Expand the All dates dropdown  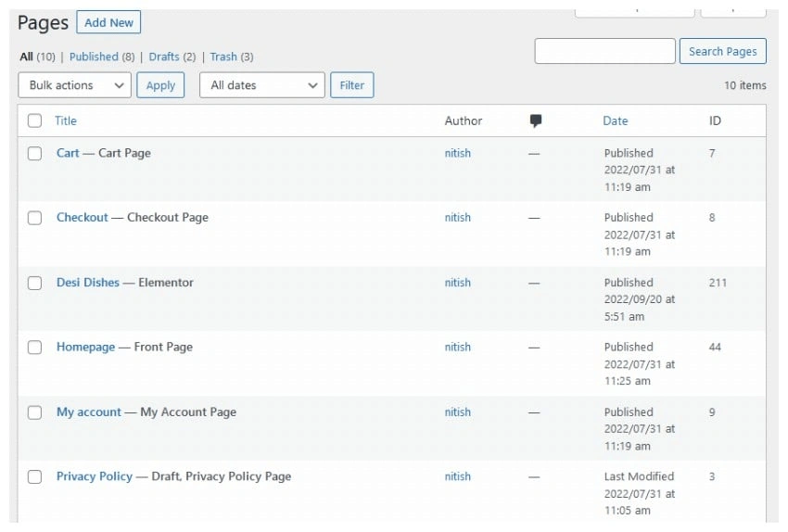point(262,85)
